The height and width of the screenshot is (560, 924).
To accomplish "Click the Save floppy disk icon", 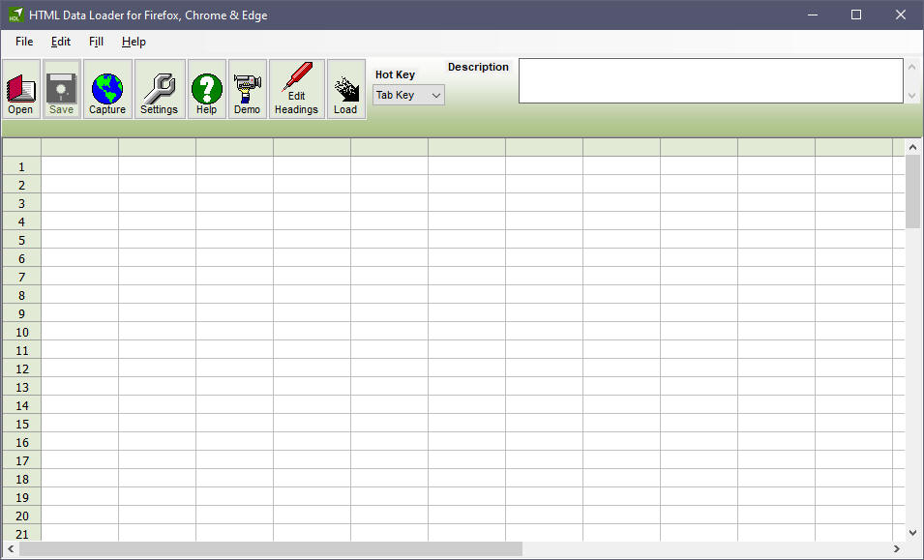I will coord(61,89).
